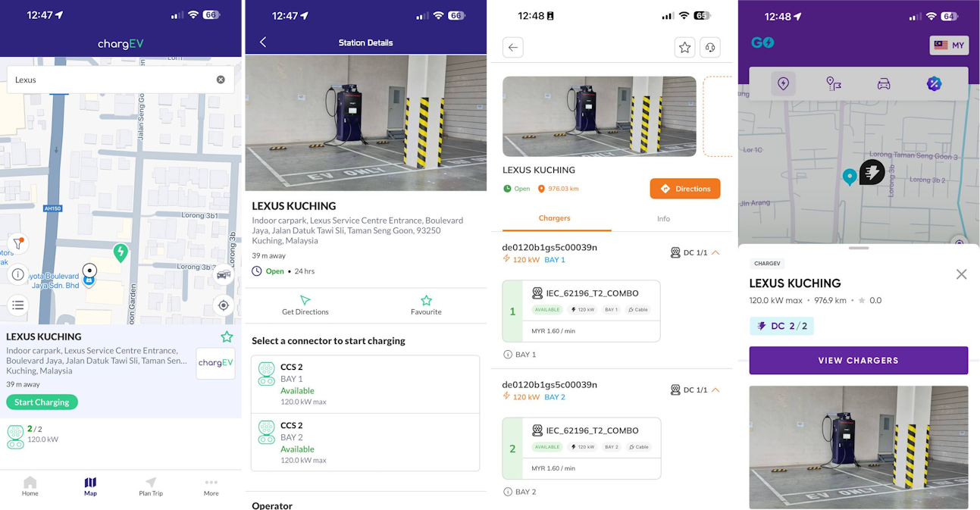Viewport: 980px width, 510px height.
Task: Tap the map list view icon
Action: point(17,305)
